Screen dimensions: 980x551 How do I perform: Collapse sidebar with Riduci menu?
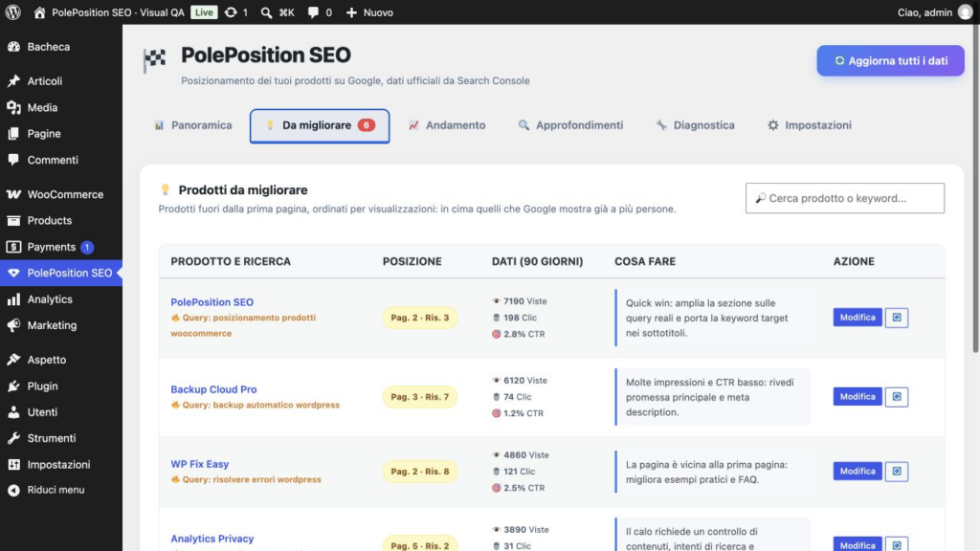coord(61,490)
